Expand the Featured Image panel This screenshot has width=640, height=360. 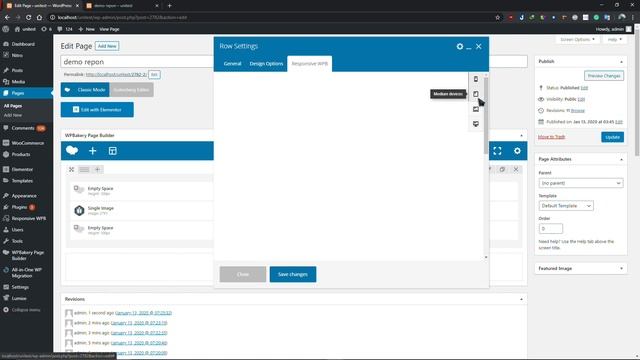[x=621, y=269]
